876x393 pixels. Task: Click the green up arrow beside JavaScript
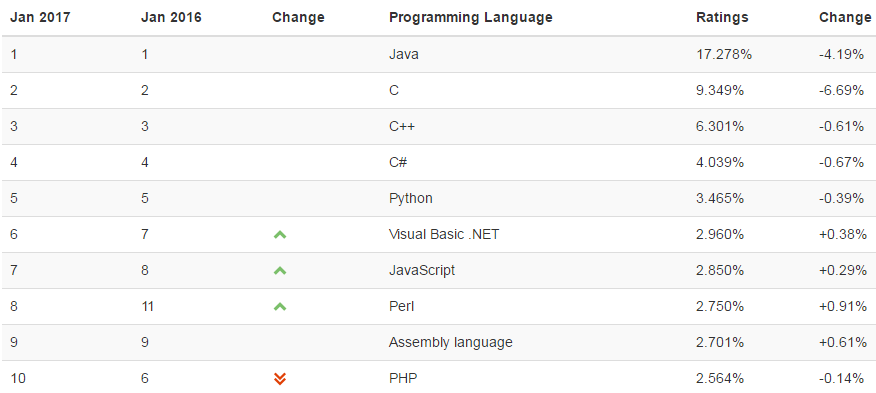click(x=280, y=271)
